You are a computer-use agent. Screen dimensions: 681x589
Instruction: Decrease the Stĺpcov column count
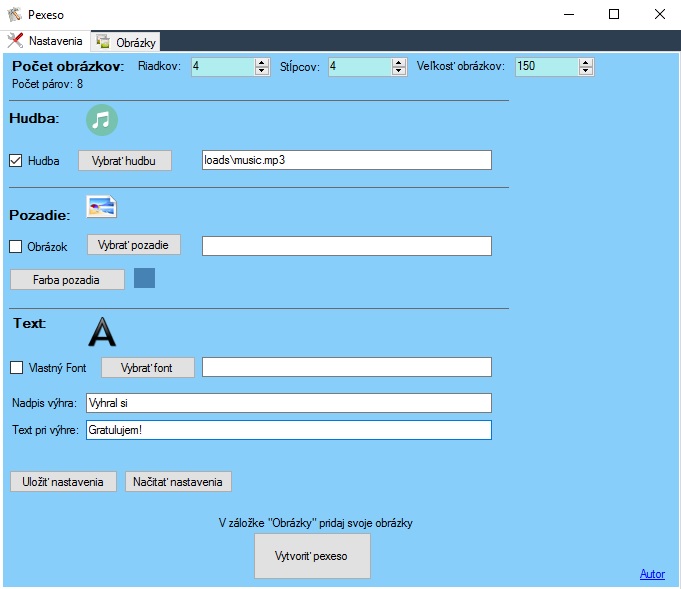(398, 71)
